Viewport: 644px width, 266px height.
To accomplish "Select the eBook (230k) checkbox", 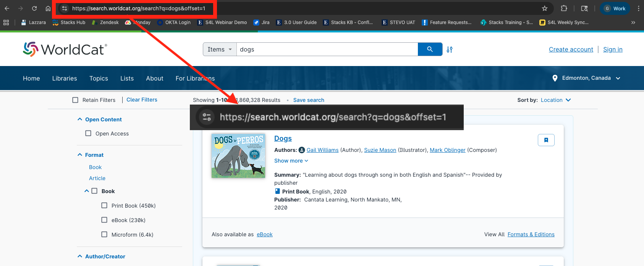I will (104, 220).
